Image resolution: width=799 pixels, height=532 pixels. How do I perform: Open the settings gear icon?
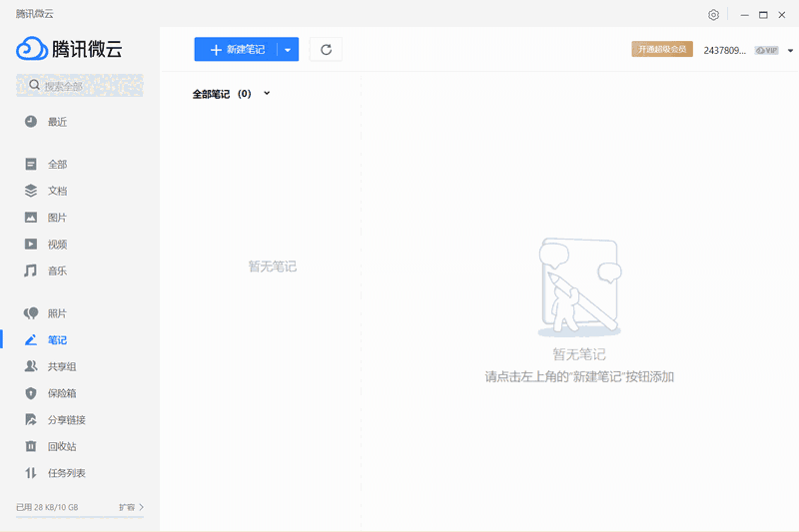(713, 15)
